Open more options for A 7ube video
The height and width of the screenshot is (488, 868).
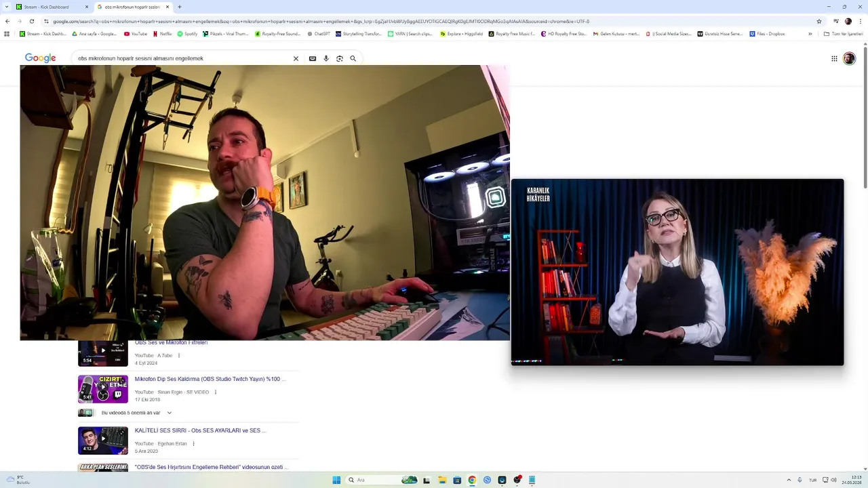179,355
